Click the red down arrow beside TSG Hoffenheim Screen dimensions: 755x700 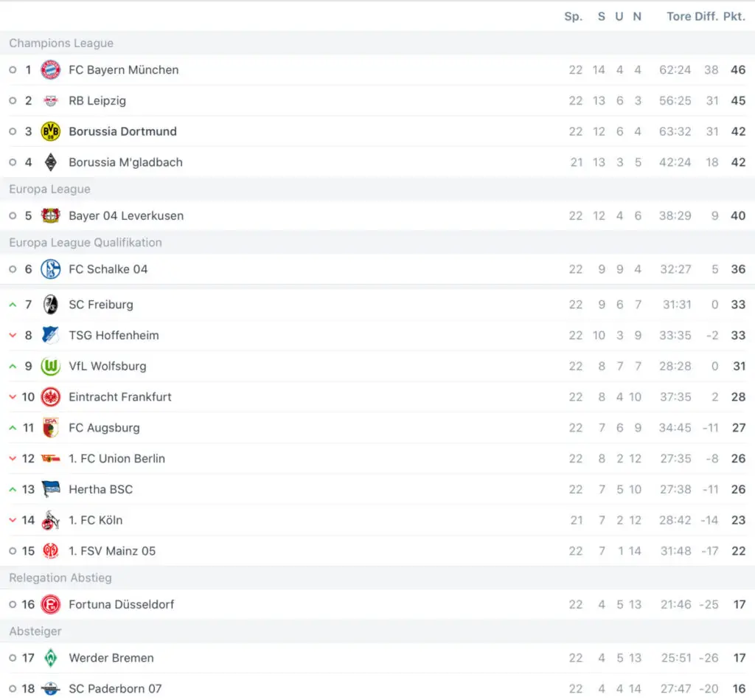pyautogui.click(x=13, y=336)
